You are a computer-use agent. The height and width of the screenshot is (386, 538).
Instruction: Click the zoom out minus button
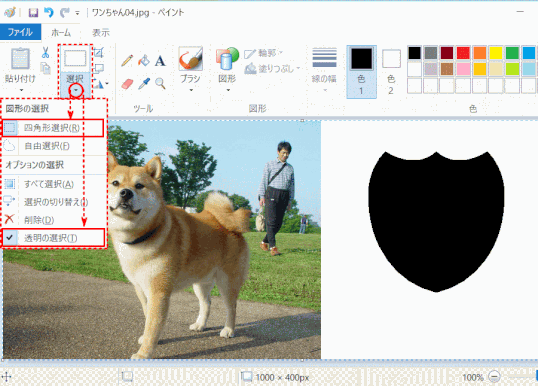pos(494,377)
